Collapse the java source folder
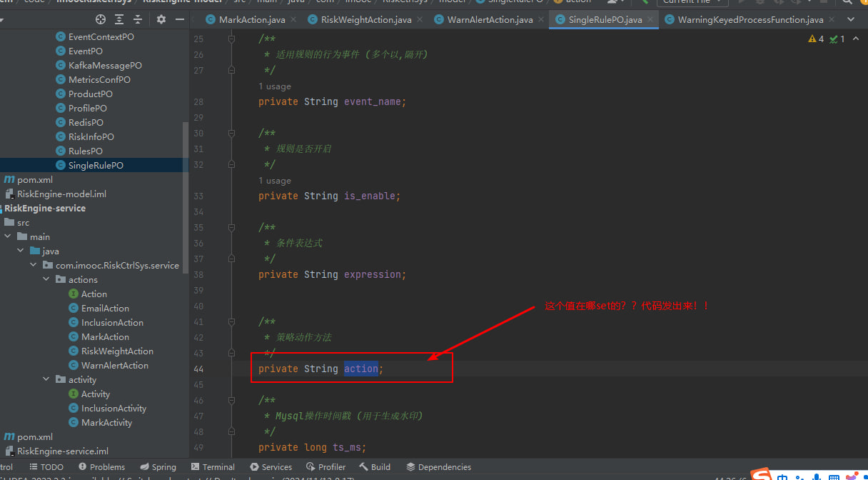Image resolution: width=868 pixels, height=480 pixels. pyautogui.click(x=21, y=251)
